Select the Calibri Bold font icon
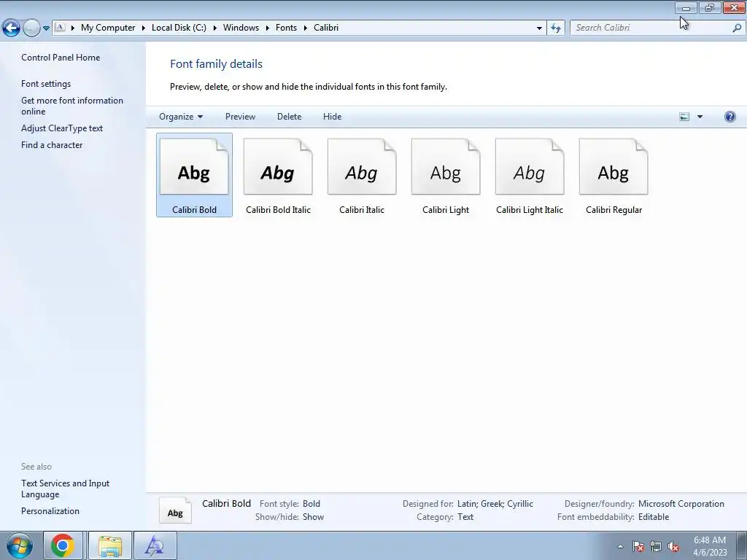 click(194, 175)
